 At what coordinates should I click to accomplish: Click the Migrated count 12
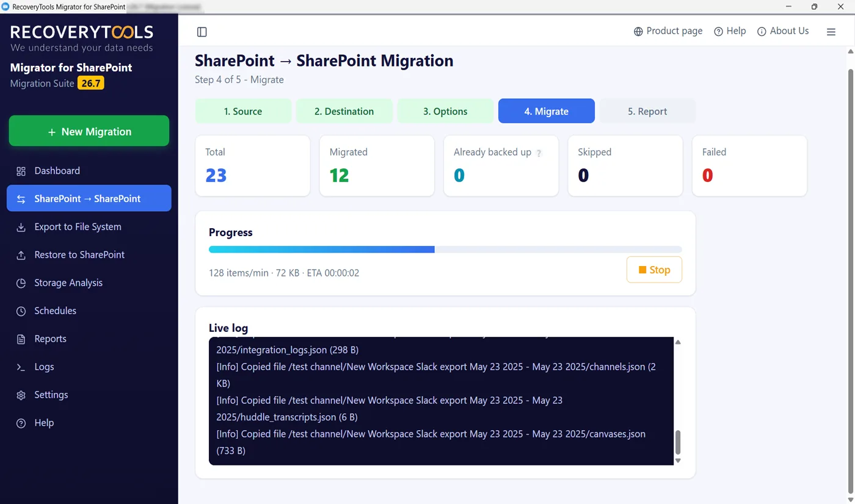(x=340, y=176)
